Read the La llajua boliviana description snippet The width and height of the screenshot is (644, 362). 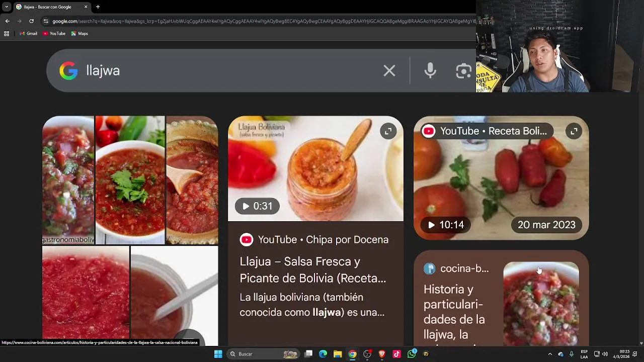tap(312, 305)
